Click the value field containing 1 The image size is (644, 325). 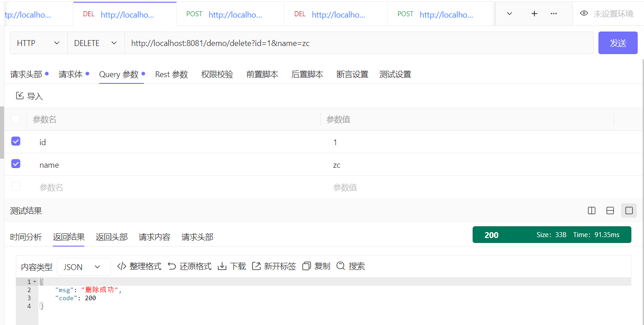click(x=467, y=142)
